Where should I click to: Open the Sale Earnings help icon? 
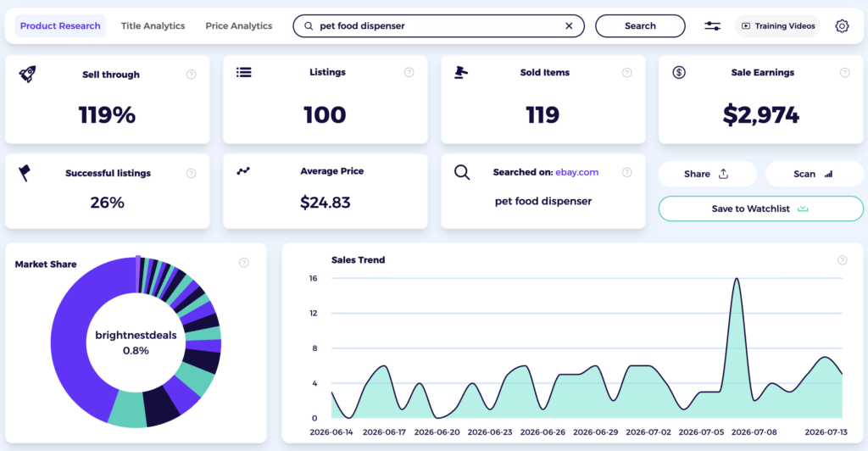(845, 73)
